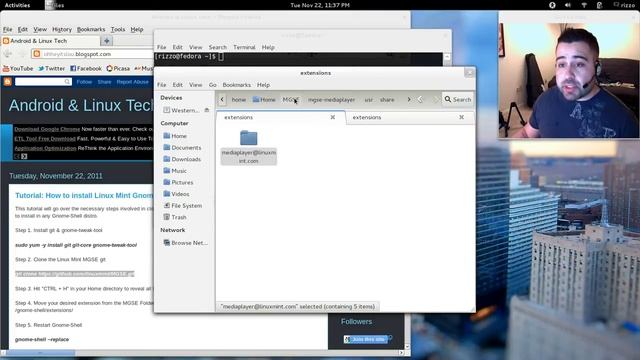Open the Terminal menu in terminal window
This screenshot has width=640, height=360.
pos(244,47)
